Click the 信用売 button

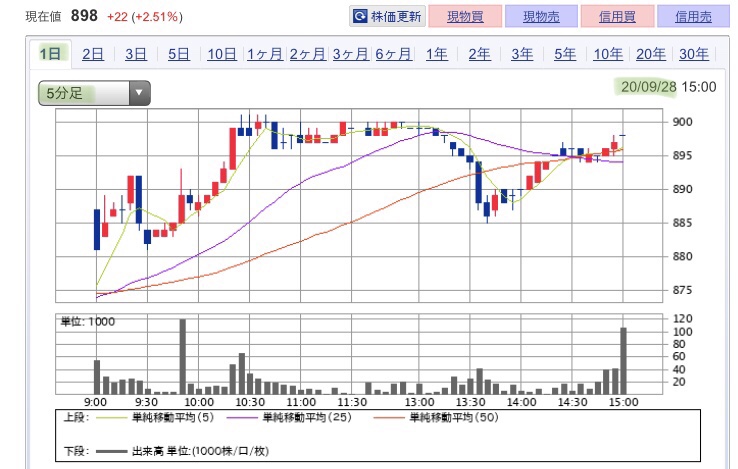tap(693, 16)
